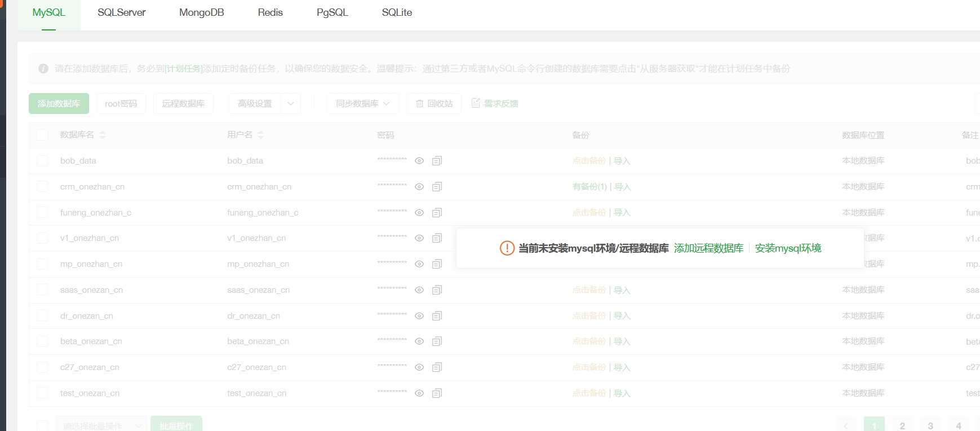Expand the 高级设置 dropdown arrow
The height and width of the screenshot is (431, 980).
click(x=291, y=104)
